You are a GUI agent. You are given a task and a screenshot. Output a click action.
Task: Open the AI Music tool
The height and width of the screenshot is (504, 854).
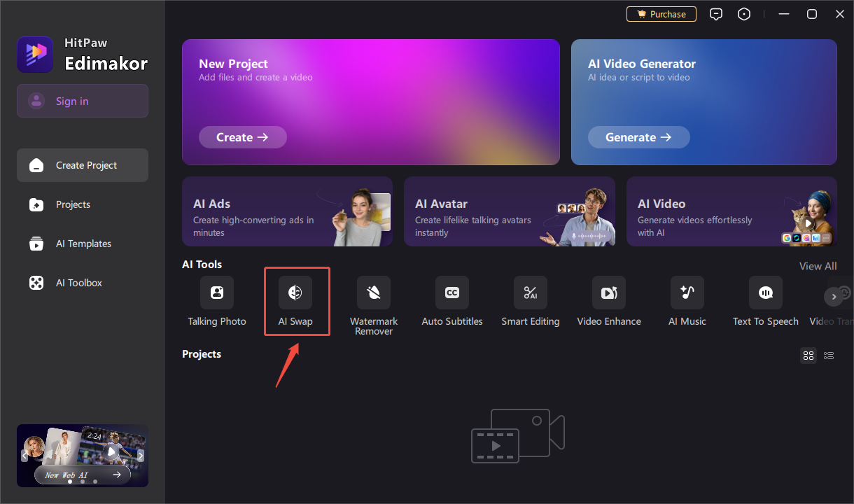[687, 302]
